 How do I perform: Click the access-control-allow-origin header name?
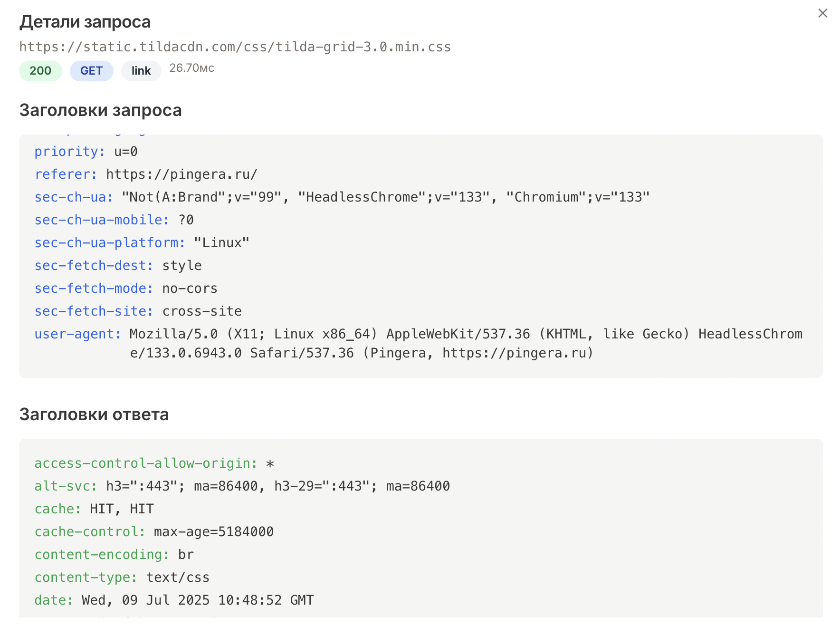146,463
